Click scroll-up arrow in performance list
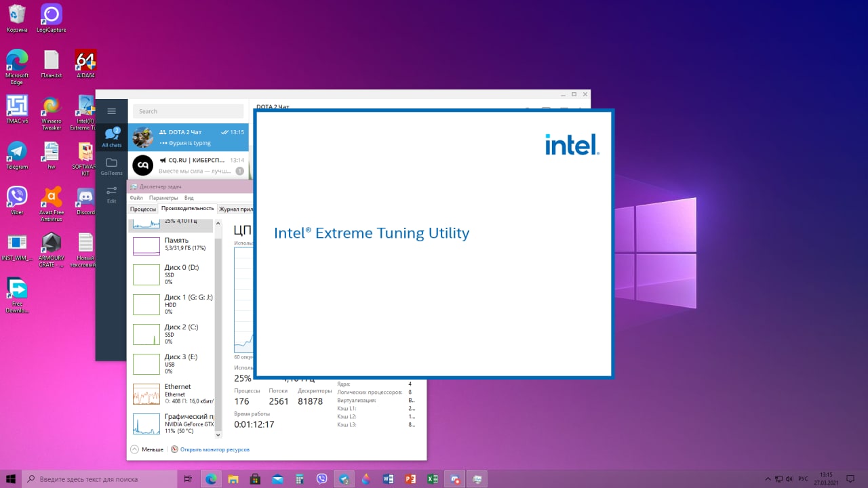The height and width of the screenshot is (488, 868). click(x=218, y=222)
